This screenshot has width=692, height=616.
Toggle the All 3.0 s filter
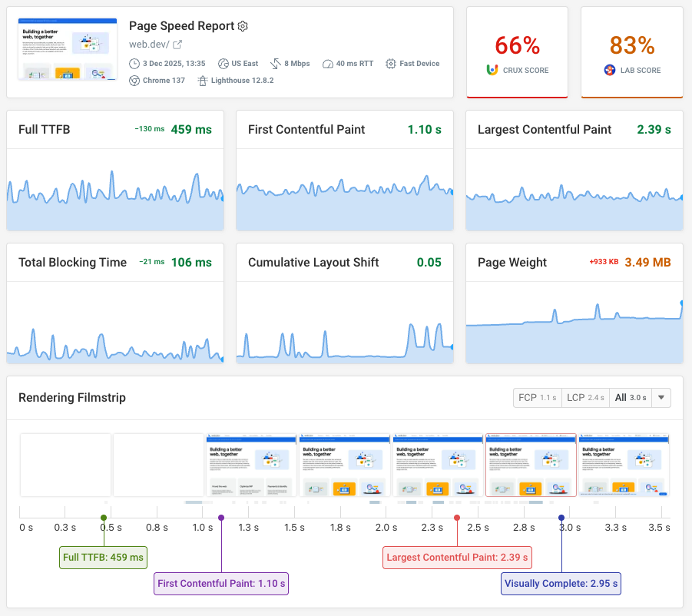pos(632,397)
